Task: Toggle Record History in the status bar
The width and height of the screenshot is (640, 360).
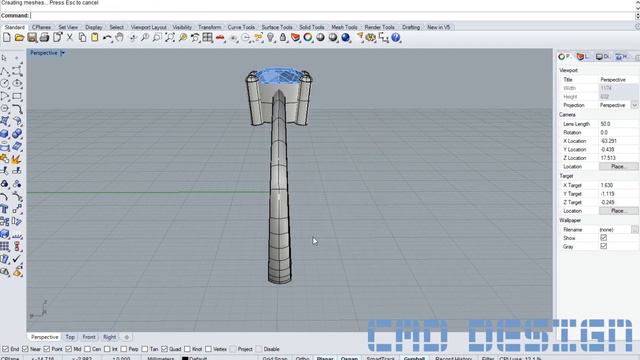Action: click(453, 358)
